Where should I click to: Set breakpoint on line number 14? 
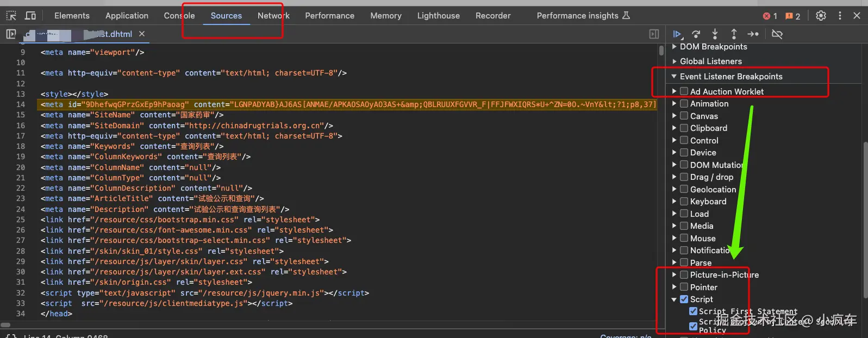pos(21,104)
